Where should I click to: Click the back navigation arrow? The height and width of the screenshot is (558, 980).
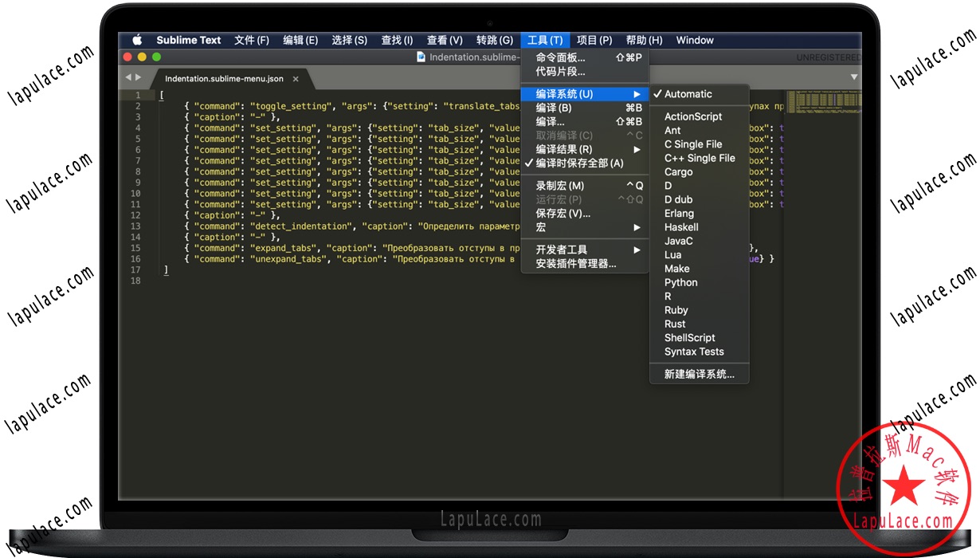(x=129, y=77)
